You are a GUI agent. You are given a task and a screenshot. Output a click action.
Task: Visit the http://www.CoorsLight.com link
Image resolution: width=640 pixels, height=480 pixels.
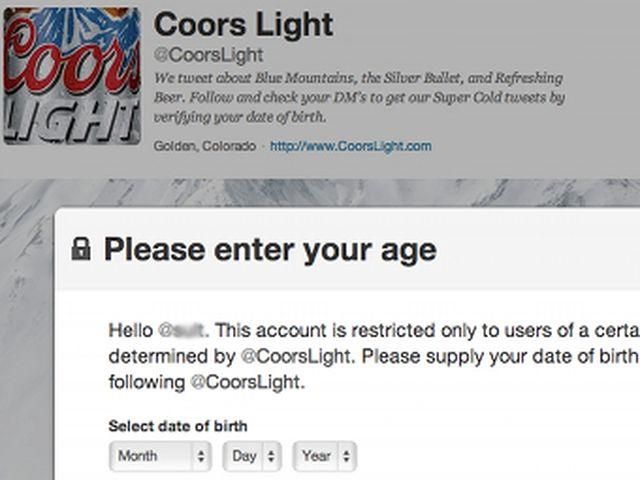point(350,146)
